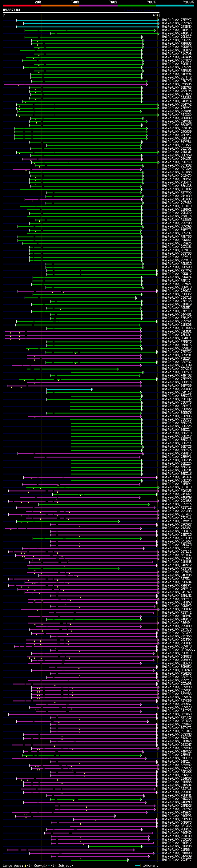Click the UniRef100_P10708 label
Viewport: 197px width, 868px height.
(176, 54)
